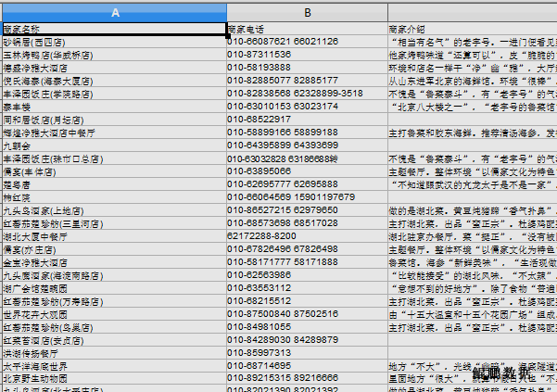Select phone cell 010-87500840 87502516

(x=308, y=314)
